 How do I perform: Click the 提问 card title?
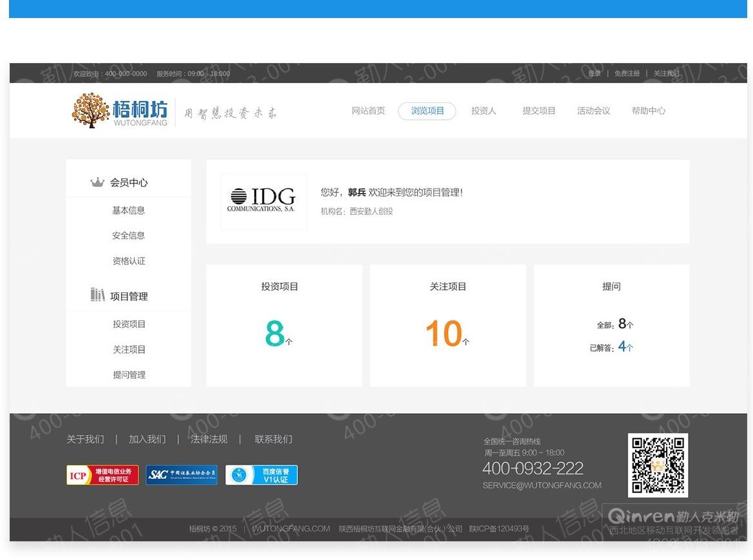pos(611,286)
